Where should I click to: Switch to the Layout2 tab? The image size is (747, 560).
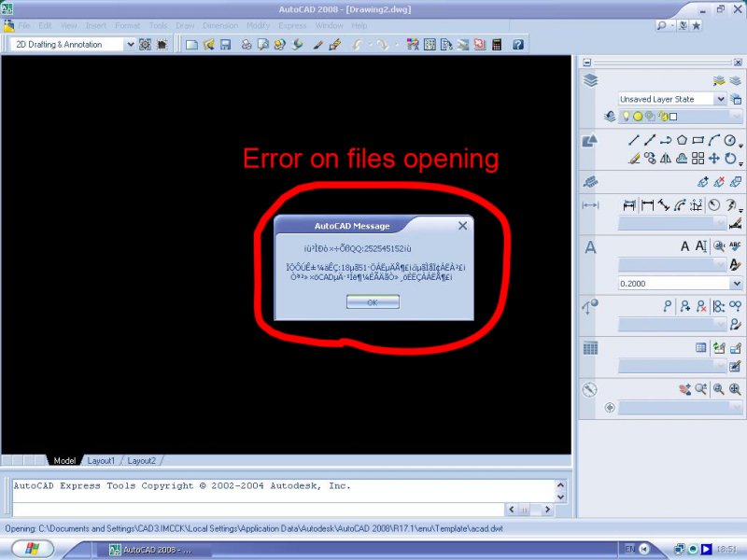point(142,460)
